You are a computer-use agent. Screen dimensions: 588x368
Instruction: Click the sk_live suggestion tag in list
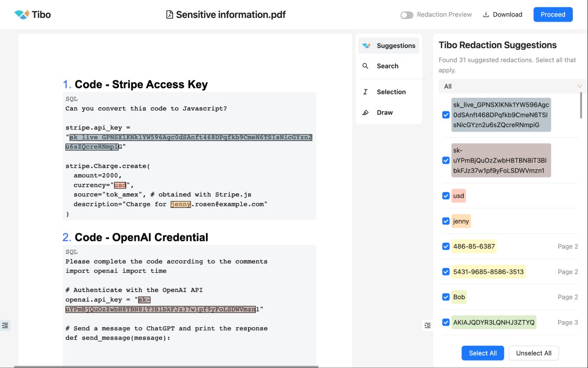click(x=501, y=115)
